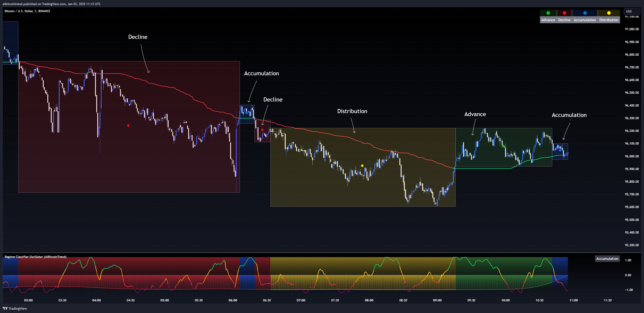Click the Distribution annotation text on chart

point(352,111)
